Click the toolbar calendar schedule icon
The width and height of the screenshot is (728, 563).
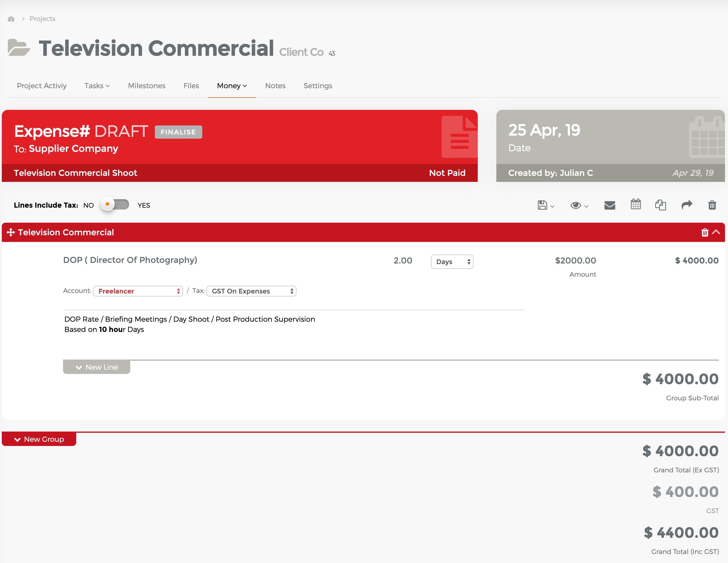pyautogui.click(x=636, y=204)
